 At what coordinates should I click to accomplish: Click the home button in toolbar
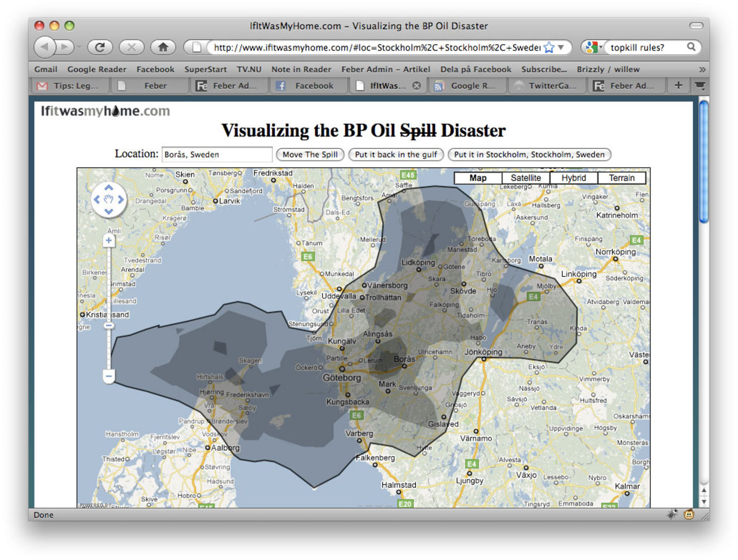tap(163, 47)
